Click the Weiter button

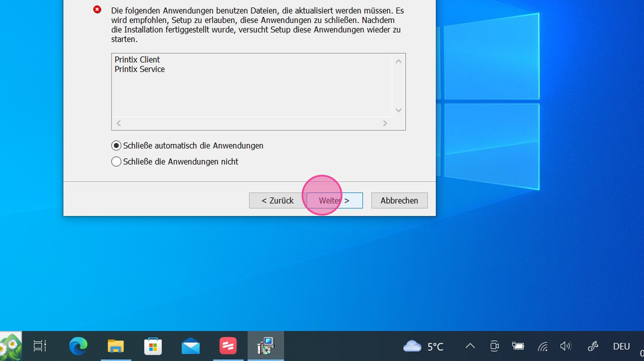[x=334, y=200]
